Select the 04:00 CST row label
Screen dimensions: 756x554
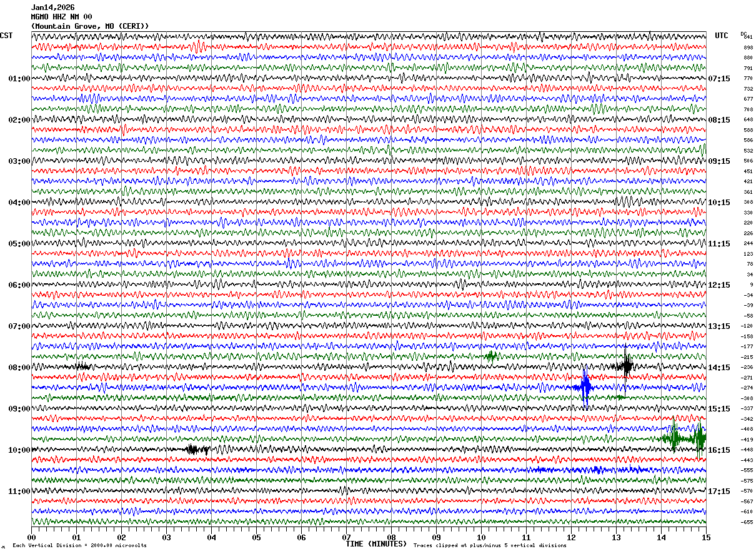pos(19,203)
